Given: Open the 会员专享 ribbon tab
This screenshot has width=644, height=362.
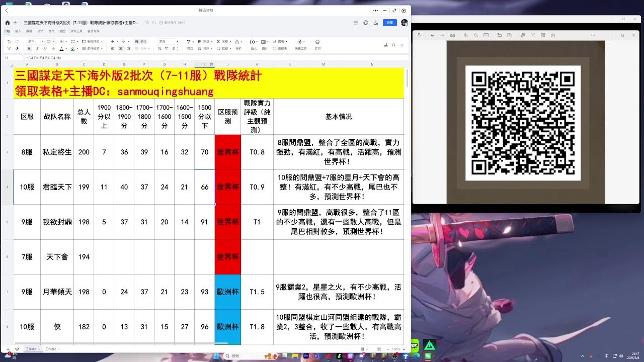Looking at the screenshot, I should point(94,31).
